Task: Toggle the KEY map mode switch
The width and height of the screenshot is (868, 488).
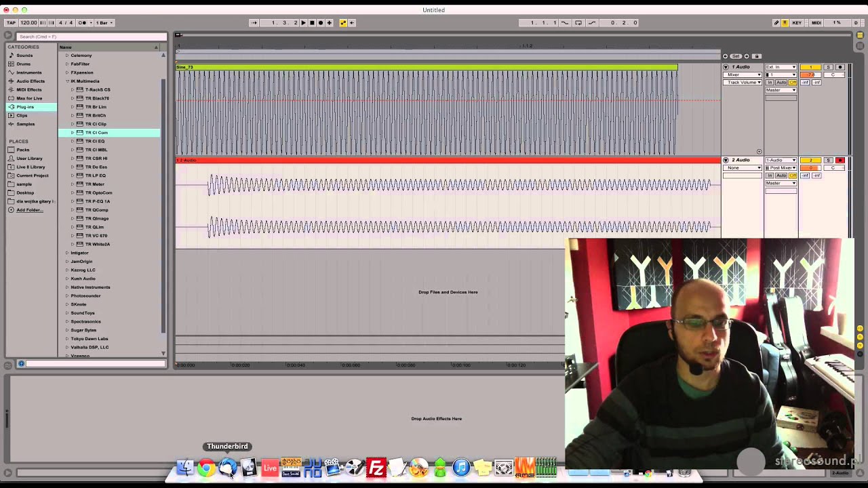Action: [x=797, y=22]
